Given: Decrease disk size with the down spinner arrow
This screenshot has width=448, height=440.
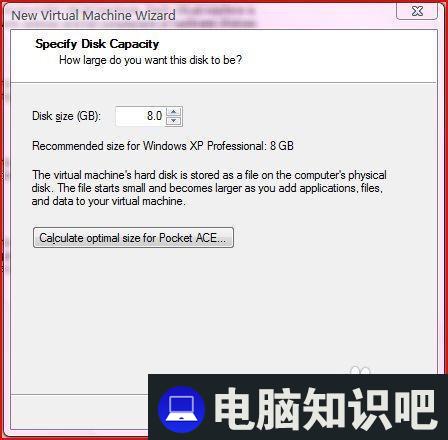Looking at the screenshot, I should pos(173,121).
